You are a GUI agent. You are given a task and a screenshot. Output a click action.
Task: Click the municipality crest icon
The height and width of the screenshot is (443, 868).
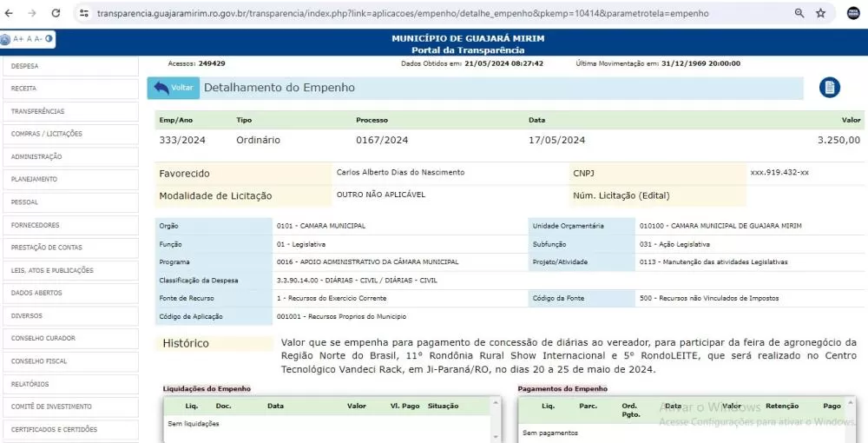click(5, 39)
